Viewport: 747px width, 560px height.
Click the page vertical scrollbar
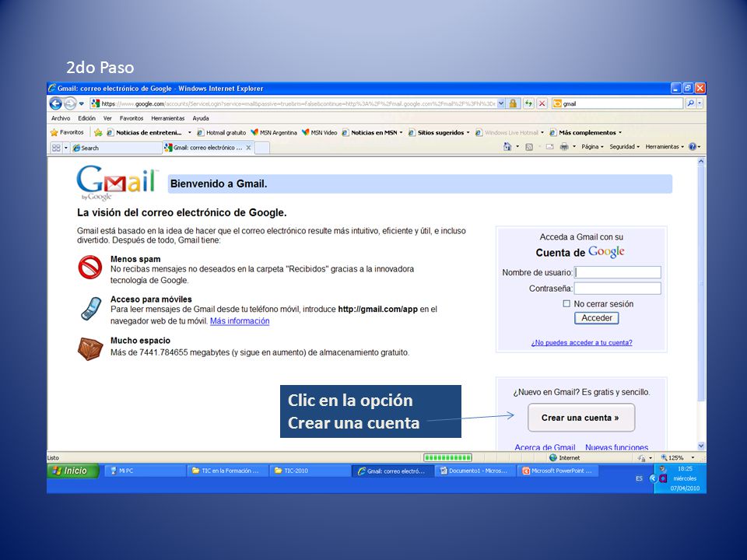click(x=701, y=304)
